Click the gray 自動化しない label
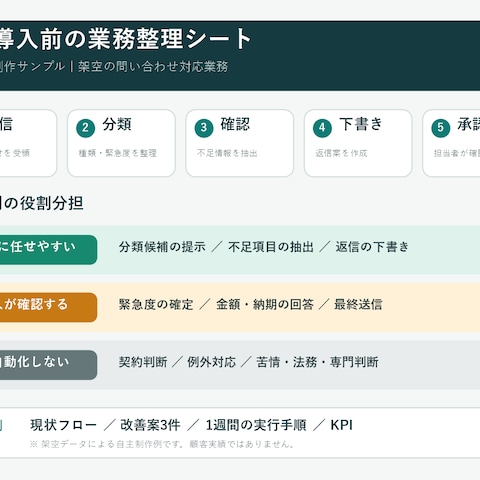The image size is (480, 480). click(x=48, y=365)
